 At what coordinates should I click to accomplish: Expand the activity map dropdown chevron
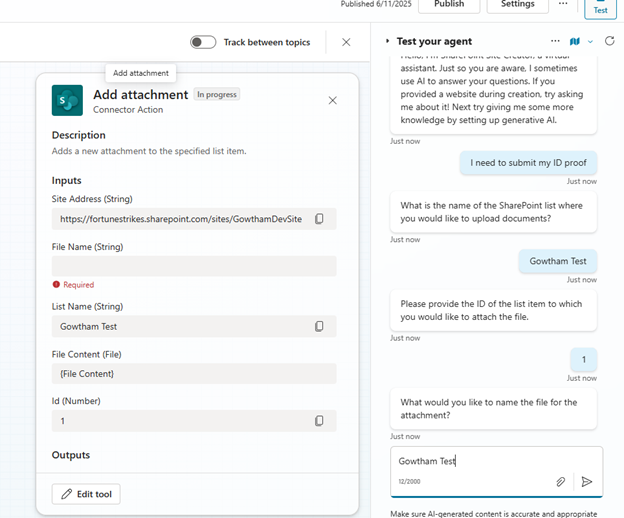pos(590,41)
